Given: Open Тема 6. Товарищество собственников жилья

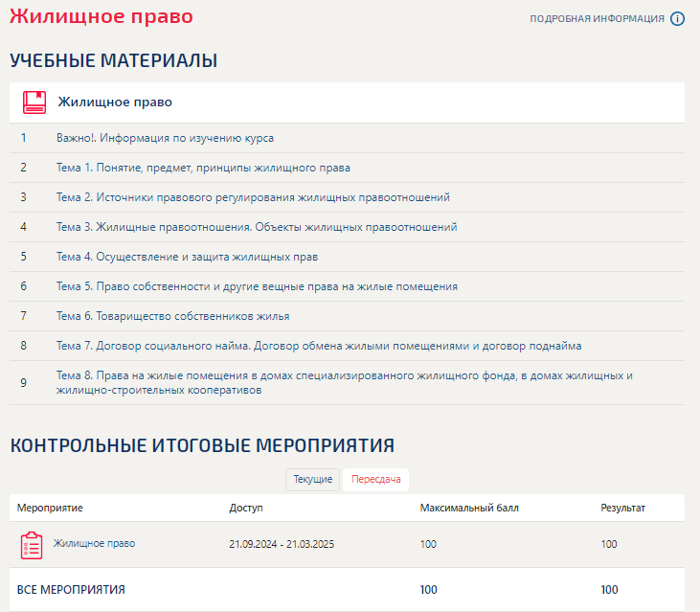Looking at the screenshot, I should pos(172,316).
